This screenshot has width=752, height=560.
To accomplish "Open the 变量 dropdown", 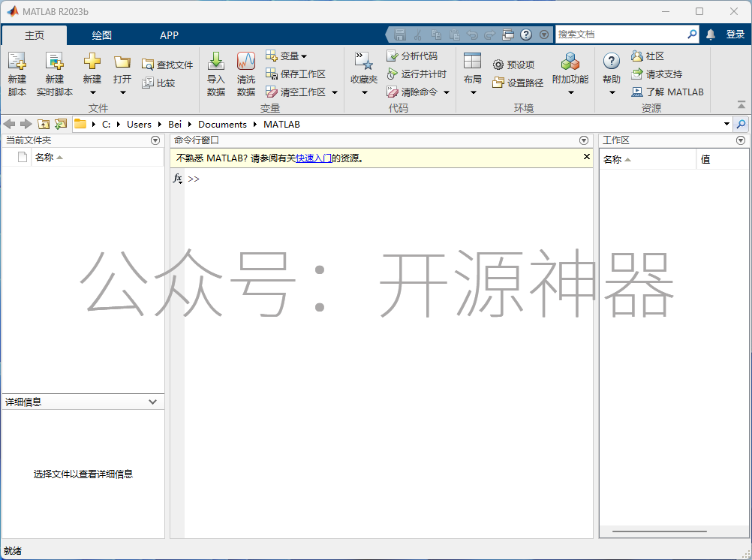I will point(287,56).
